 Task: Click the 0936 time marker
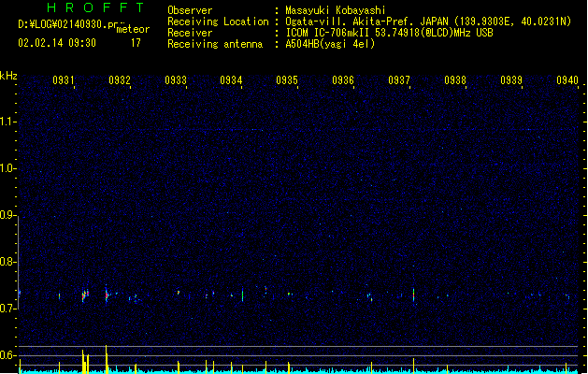[343, 80]
